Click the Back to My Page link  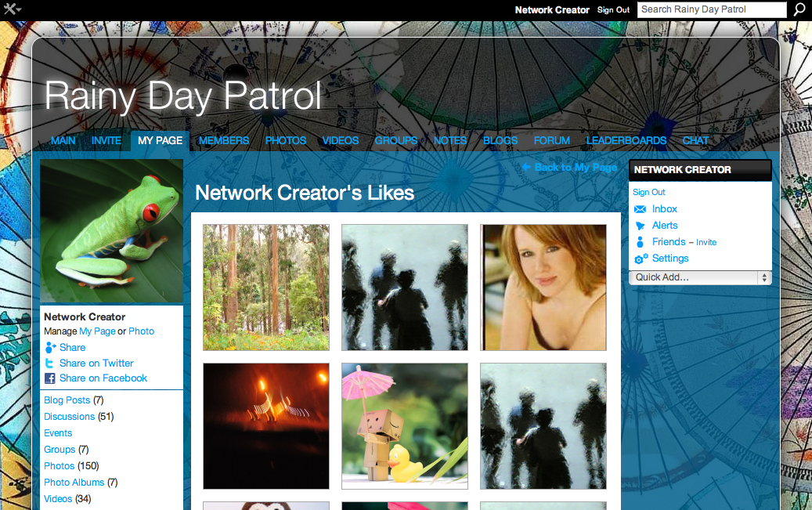[576, 167]
